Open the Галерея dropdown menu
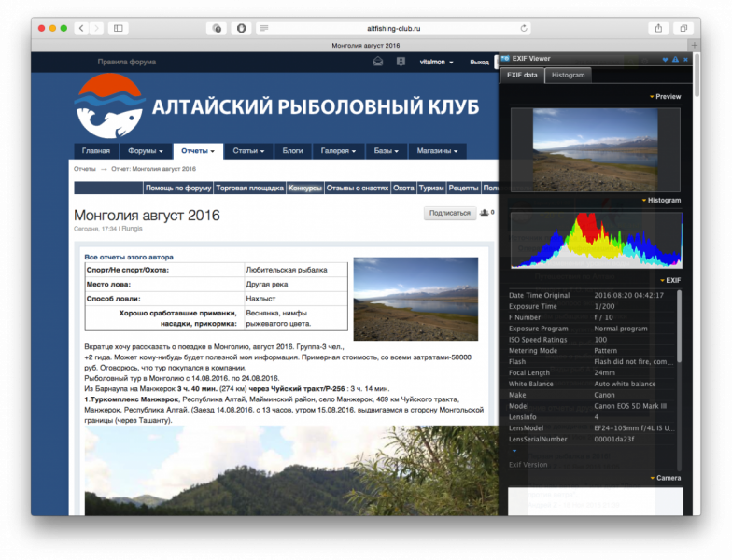The image size is (732, 560). pyautogui.click(x=338, y=151)
